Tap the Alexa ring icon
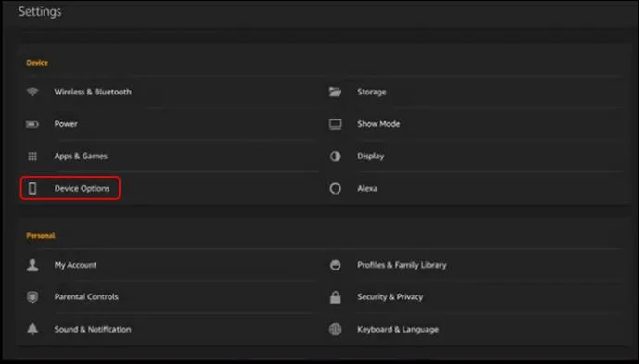This screenshot has width=639, height=364. pos(336,188)
